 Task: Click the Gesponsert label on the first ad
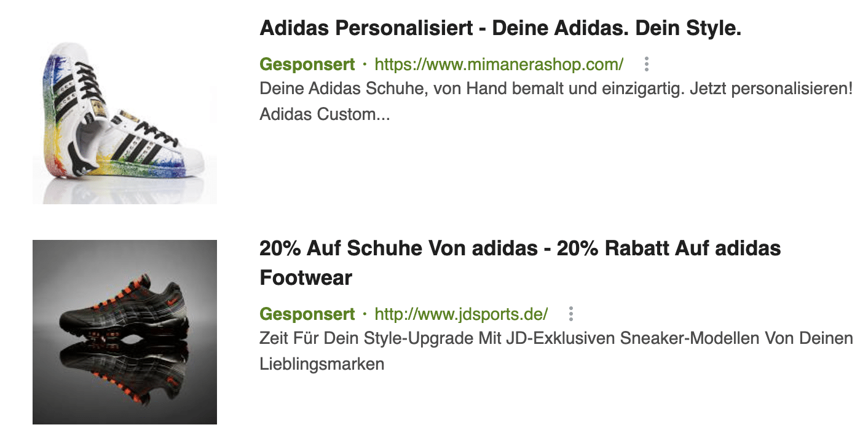[307, 63]
